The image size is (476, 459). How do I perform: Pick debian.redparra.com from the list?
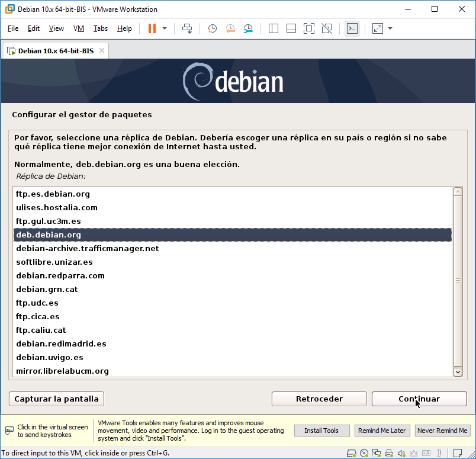[x=233, y=275]
